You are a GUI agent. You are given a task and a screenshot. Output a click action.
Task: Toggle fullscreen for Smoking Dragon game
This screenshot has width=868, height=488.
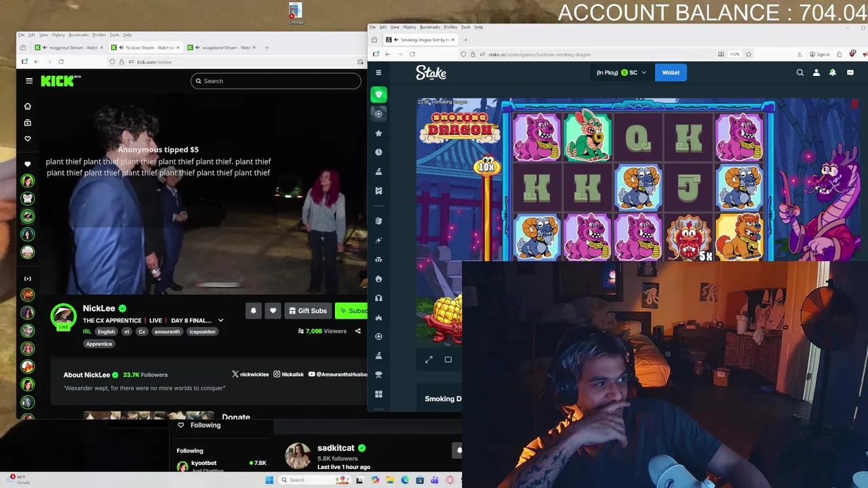[x=429, y=360]
